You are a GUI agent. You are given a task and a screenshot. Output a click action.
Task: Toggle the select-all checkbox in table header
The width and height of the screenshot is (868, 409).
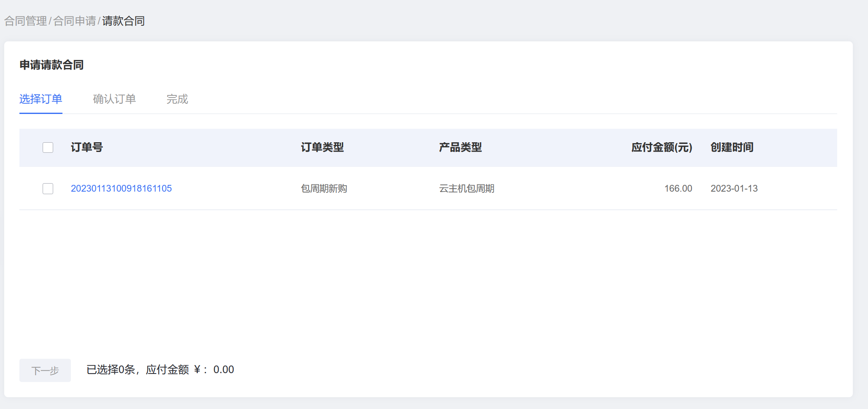coord(48,147)
